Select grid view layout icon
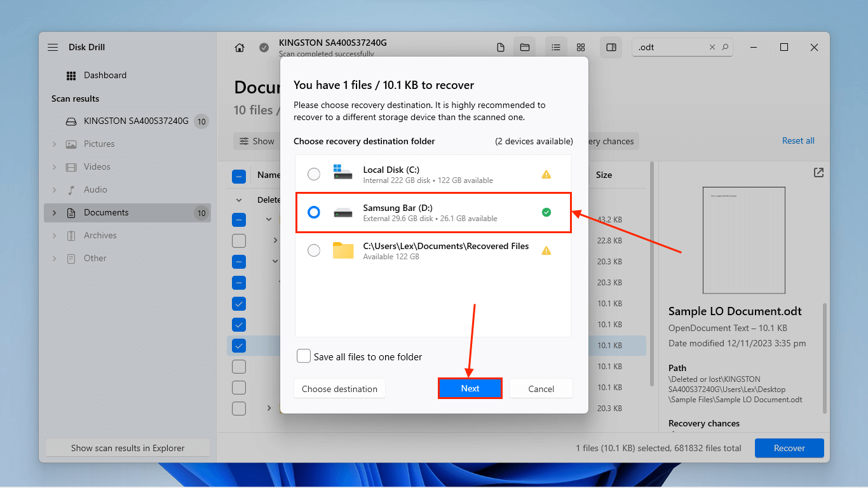This screenshot has width=868, height=488. tap(581, 48)
